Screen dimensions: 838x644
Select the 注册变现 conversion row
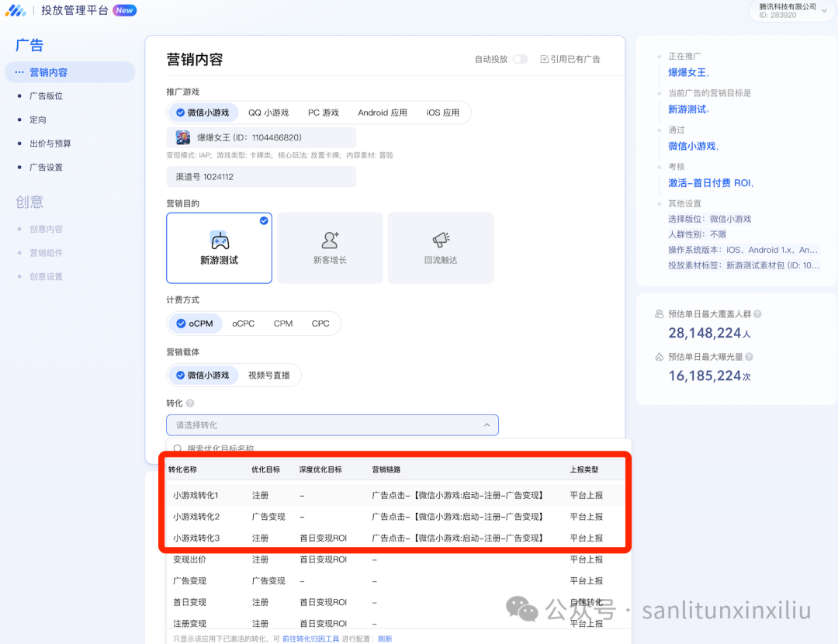(x=399, y=623)
